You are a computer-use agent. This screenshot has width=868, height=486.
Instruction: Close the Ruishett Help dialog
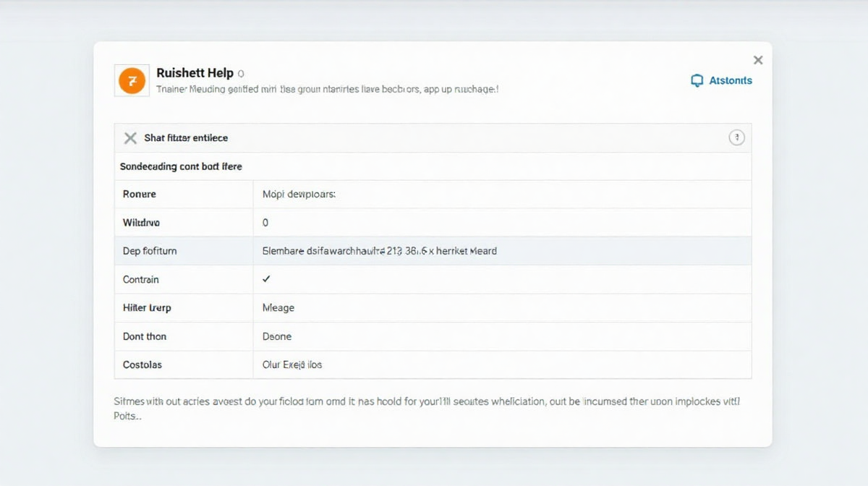(757, 60)
